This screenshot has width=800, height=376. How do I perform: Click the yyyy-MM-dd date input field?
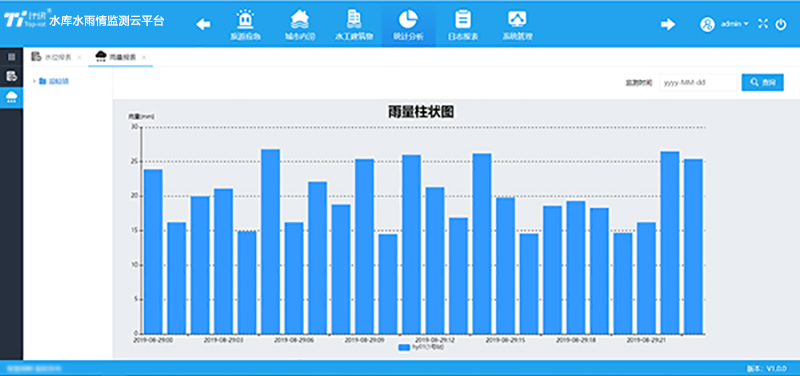699,82
